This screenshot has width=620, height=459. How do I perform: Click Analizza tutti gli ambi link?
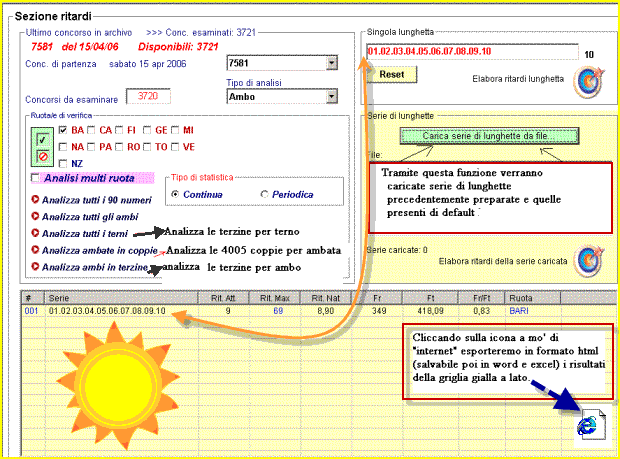[90, 217]
